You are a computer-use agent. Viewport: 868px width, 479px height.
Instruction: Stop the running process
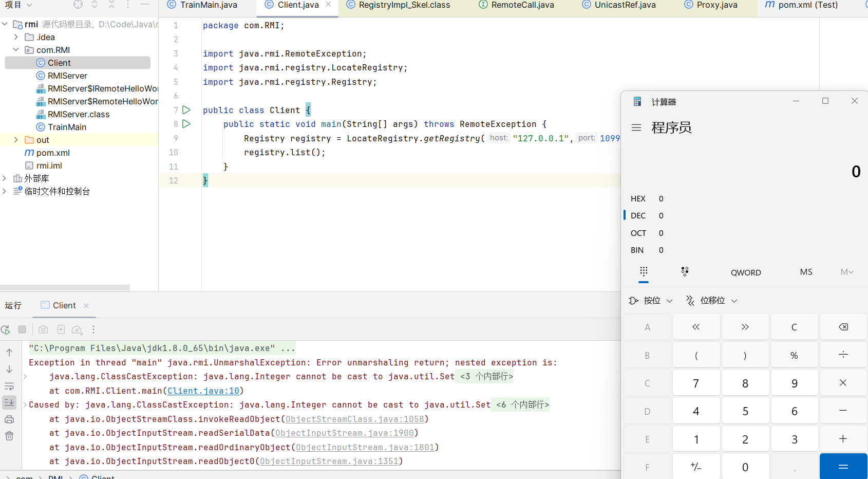coord(22,329)
